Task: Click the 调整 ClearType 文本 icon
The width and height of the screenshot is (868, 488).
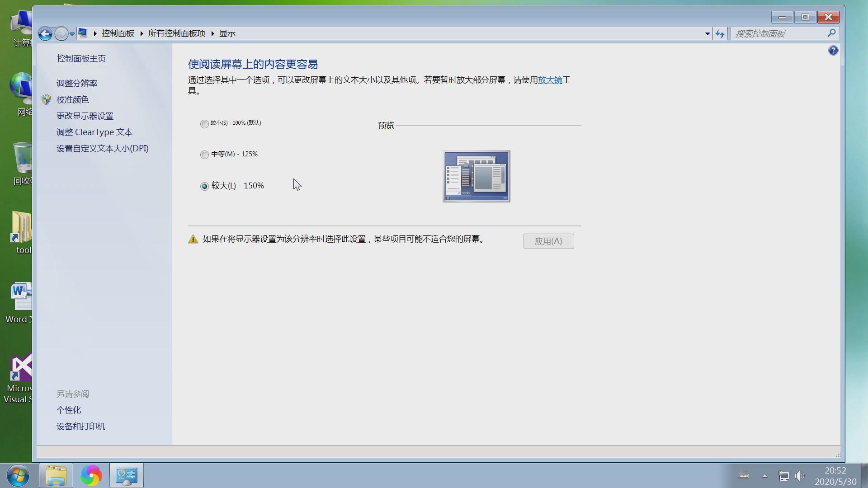Action: click(94, 131)
